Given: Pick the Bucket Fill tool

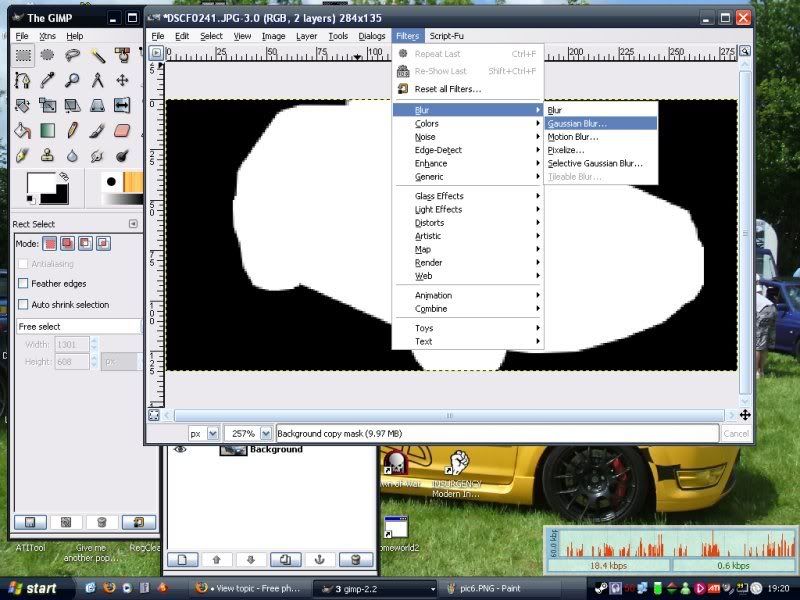Looking at the screenshot, I should pos(23,131).
